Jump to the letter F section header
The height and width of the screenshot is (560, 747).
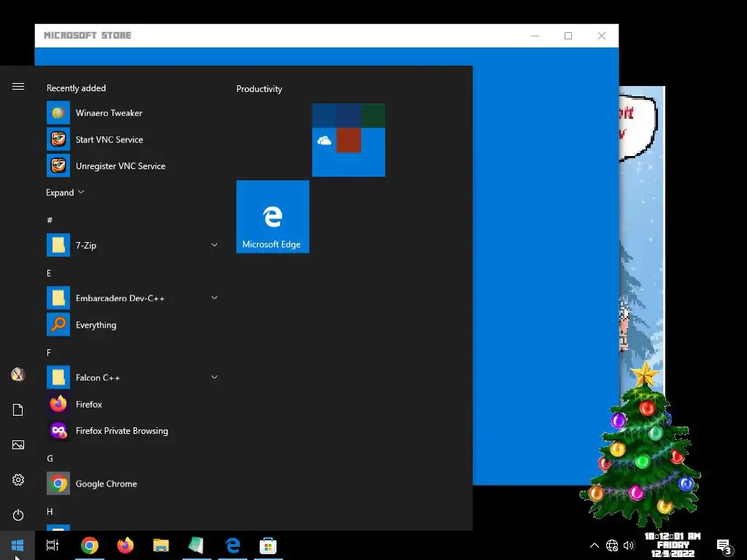[x=49, y=353]
